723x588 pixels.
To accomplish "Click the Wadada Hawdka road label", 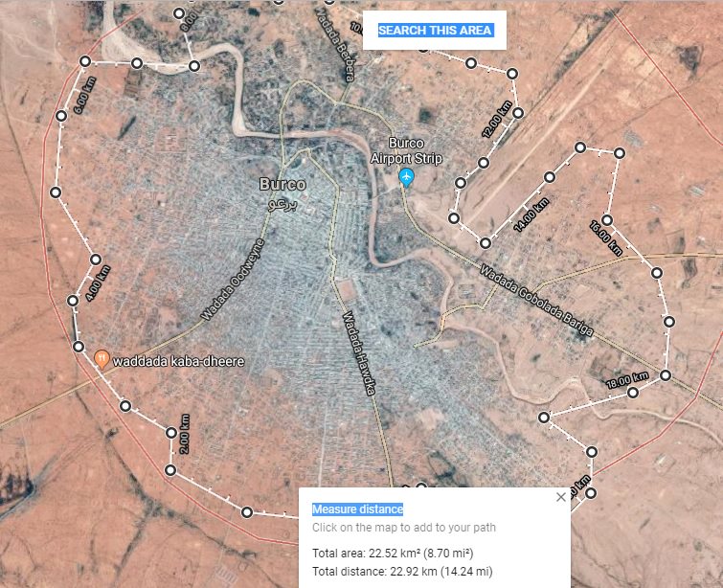I will pos(359,353).
